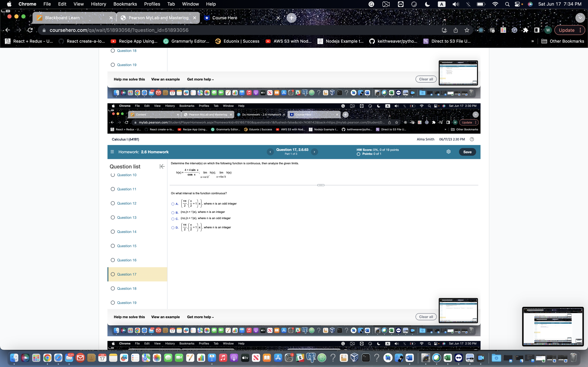Open the Pearson homework settings gear
Viewport: 588px width, 367px height.
(448, 152)
